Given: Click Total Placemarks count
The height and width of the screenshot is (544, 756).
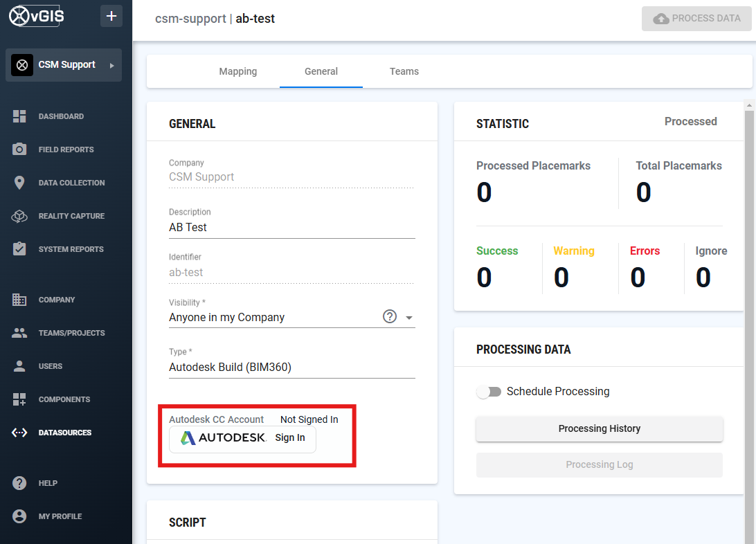Looking at the screenshot, I should coord(644,192).
